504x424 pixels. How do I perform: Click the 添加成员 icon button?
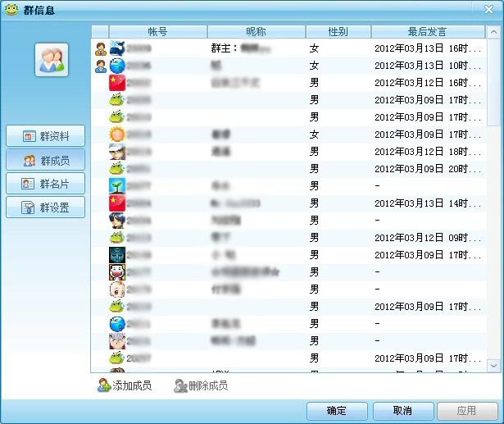click(124, 385)
